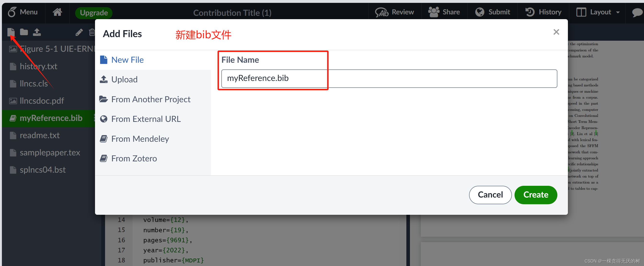Open samplepaper.tex in file tree
The image size is (644, 266).
[50, 153]
